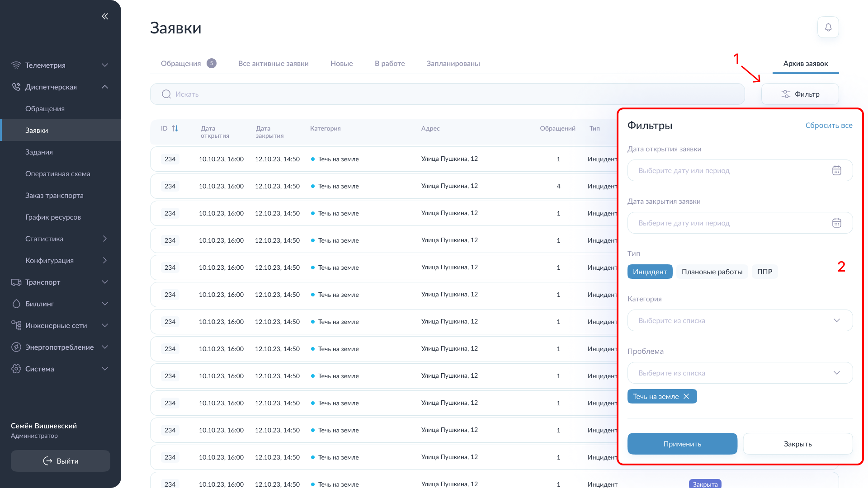Image resolution: width=868 pixels, height=488 pixels.
Task: Collapse the sidebar with double-chevron icon
Action: click(x=105, y=16)
